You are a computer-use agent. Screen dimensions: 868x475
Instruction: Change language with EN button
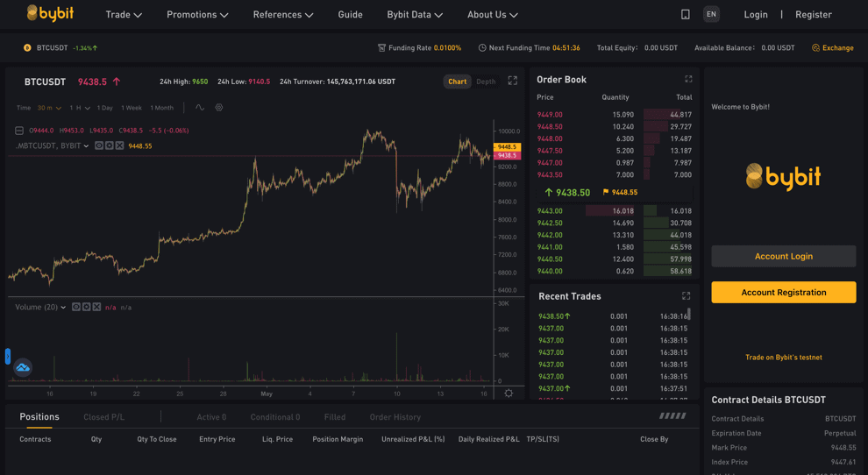[711, 14]
